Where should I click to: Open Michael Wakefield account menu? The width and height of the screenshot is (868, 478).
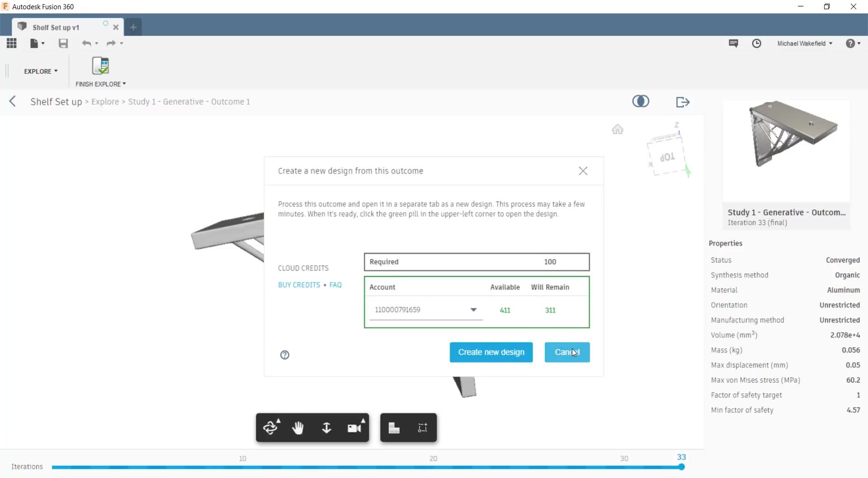pyautogui.click(x=805, y=43)
